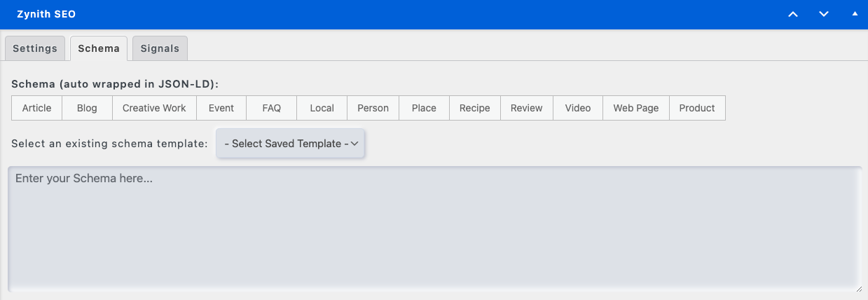Click the Web Page schema button
This screenshot has height=300, width=868.
coord(636,108)
